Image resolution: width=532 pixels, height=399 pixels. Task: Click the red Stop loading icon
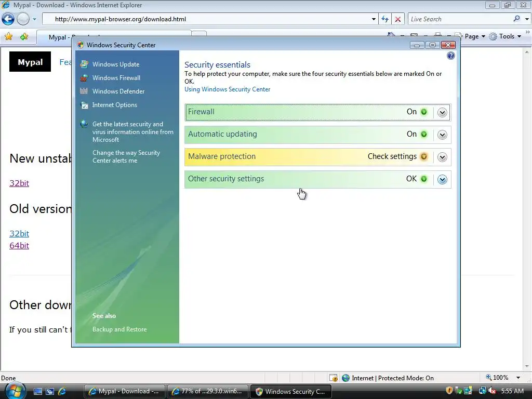pos(397,19)
